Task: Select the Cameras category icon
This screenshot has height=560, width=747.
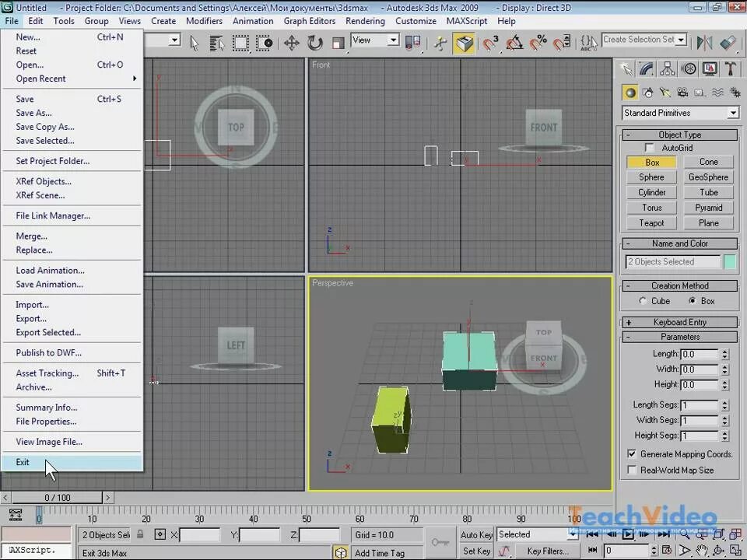Action: point(682,93)
